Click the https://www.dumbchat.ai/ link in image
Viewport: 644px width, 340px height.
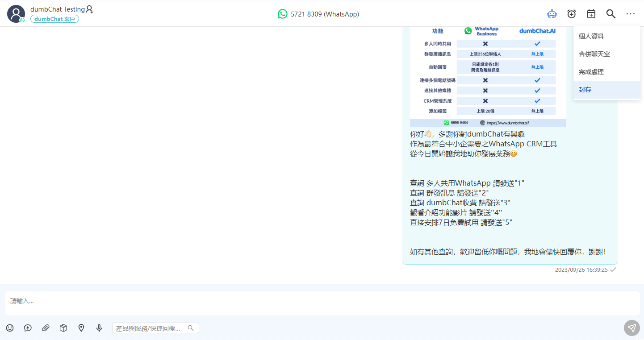point(507,123)
